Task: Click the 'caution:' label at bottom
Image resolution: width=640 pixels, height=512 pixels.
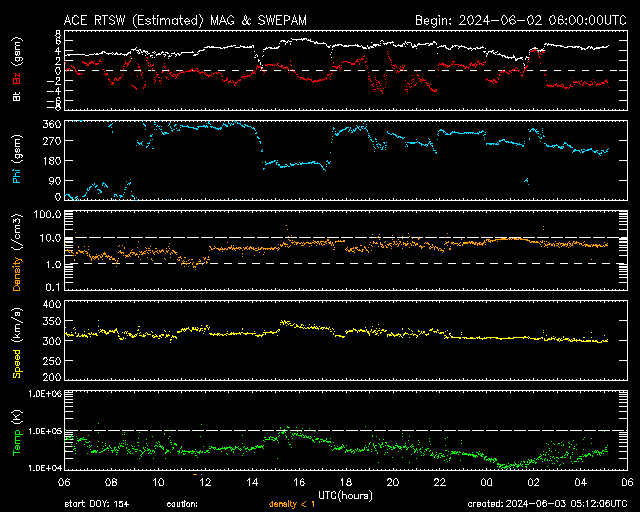Action: coord(182,504)
